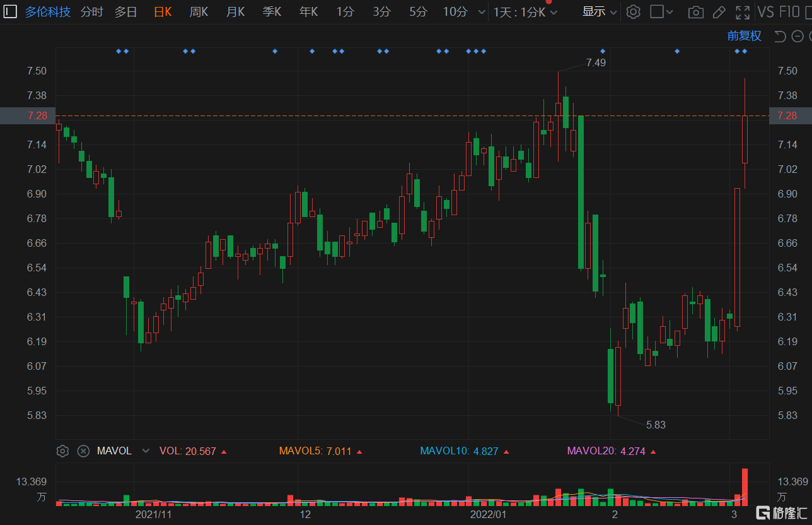Click the square window layout icon
This screenshot has height=525, width=812.
[x=656, y=11]
